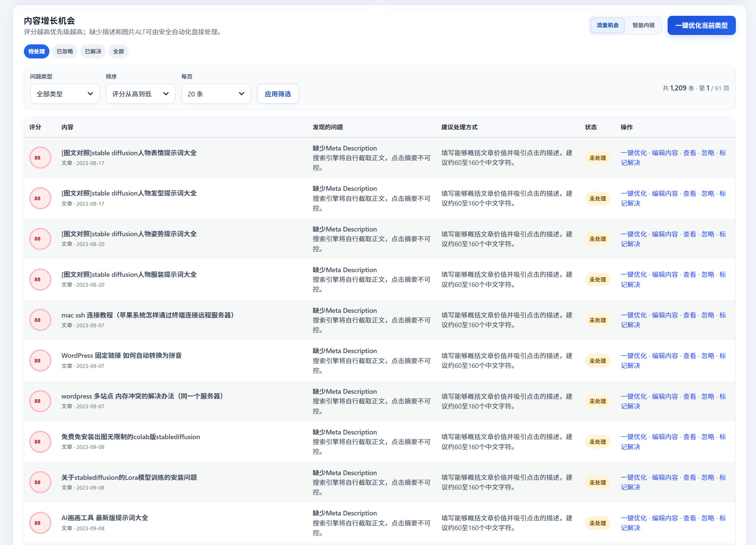756x545 pixels.
Task: Click 忽略 for AI画画工具 row
Action: (708, 518)
